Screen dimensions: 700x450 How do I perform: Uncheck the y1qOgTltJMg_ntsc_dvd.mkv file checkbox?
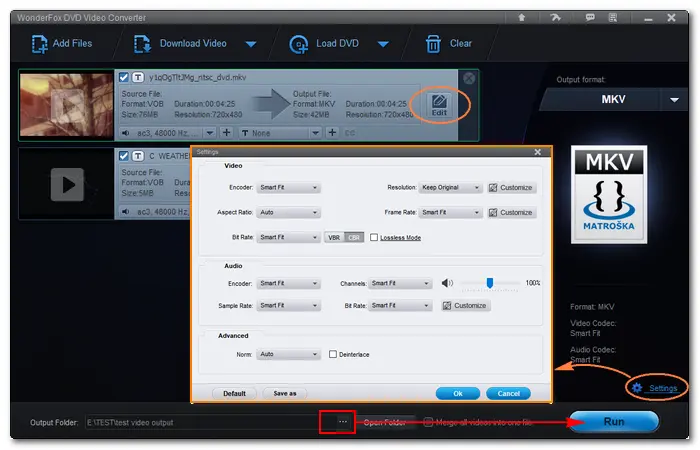pos(124,77)
